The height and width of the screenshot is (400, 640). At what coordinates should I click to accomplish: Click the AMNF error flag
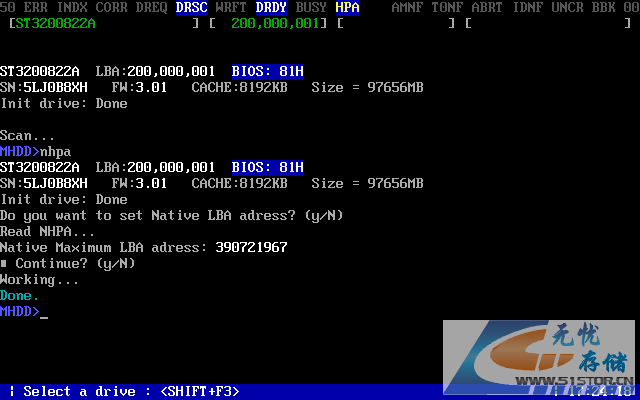(407, 7)
